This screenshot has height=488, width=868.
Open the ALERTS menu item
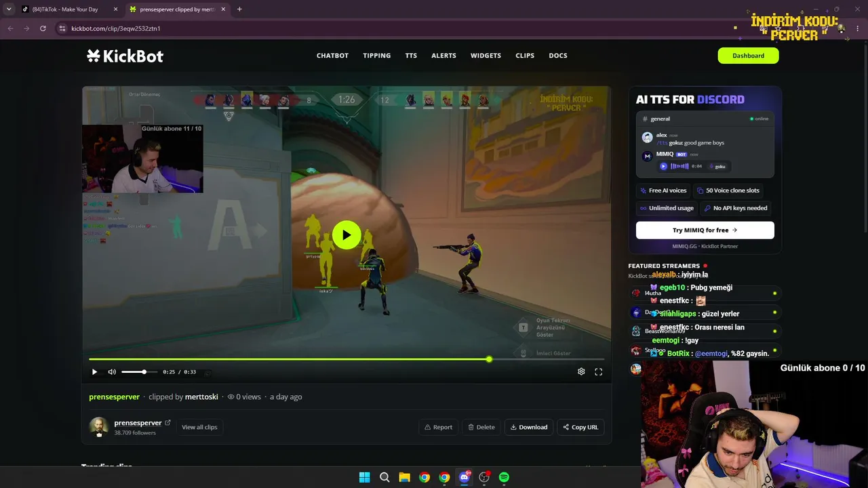444,56
